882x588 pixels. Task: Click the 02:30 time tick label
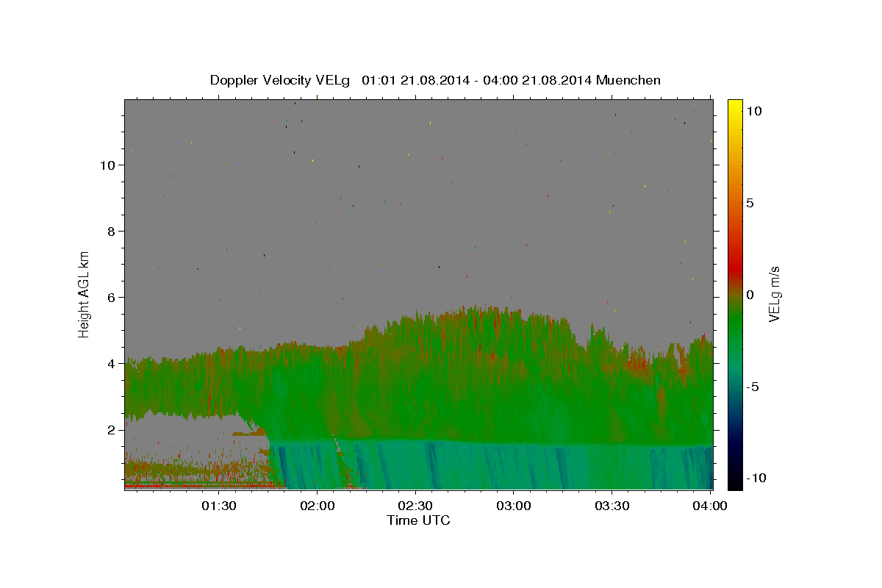(x=415, y=506)
